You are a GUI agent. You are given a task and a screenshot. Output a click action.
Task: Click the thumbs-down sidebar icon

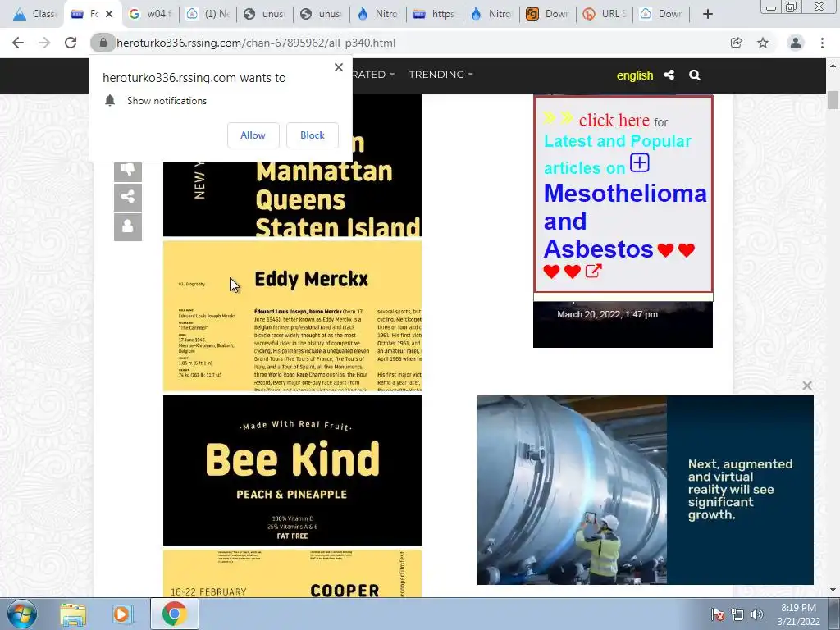127,171
